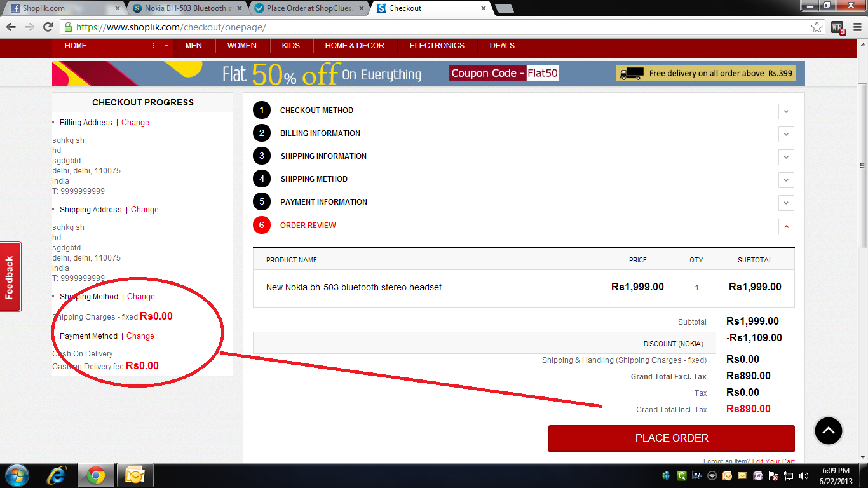Open the MEN menu
Image resolution: width=868 pixels, height=488 pixels.
coord(194,46)
